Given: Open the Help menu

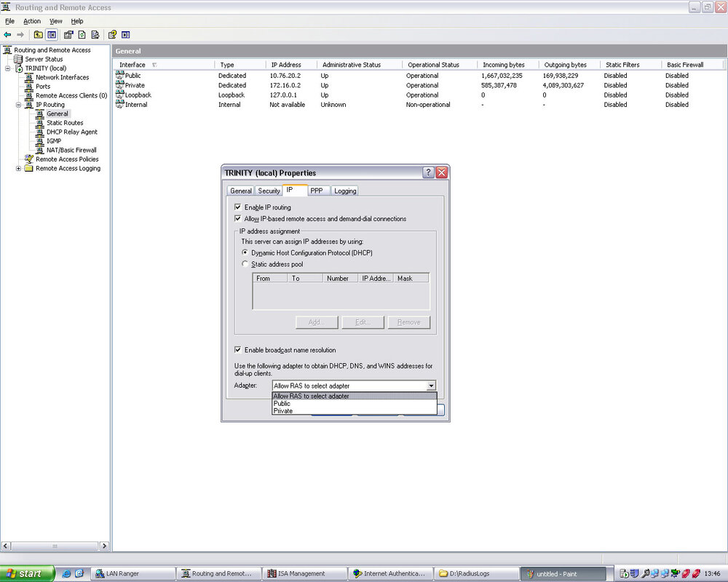Looking at the screenshot, I should (77, 21).
